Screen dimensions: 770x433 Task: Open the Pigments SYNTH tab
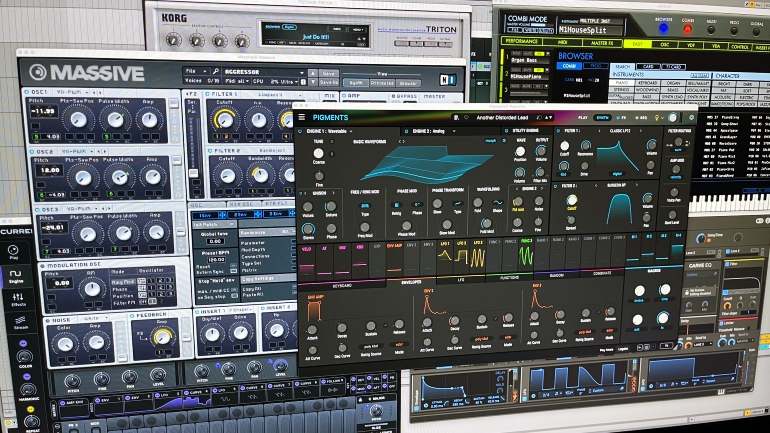(602, 118)
